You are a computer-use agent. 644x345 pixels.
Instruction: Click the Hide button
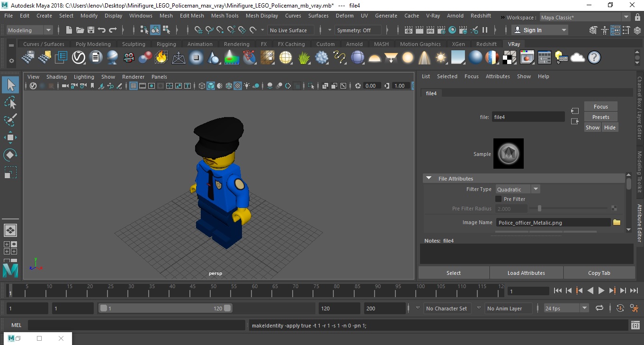point(610,127)
